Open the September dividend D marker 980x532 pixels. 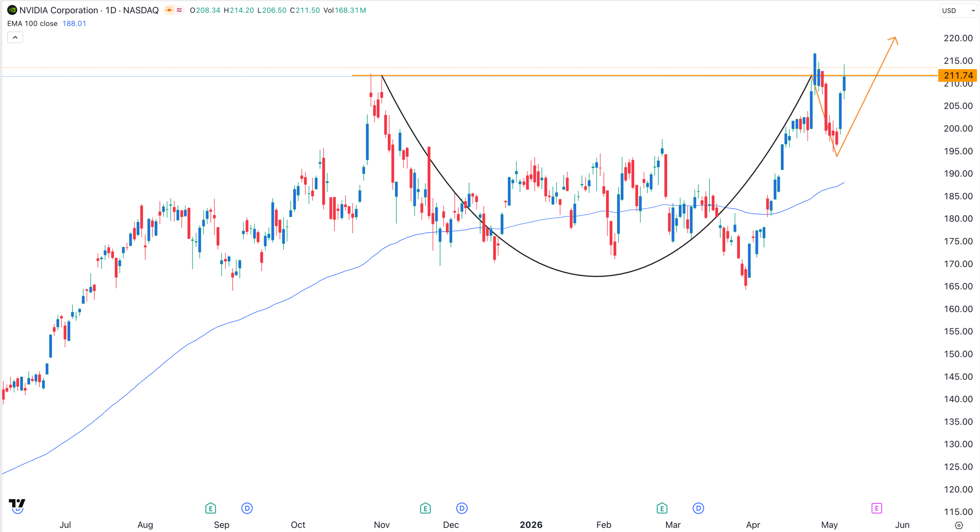pyautogui.click(x=247, y=508)
